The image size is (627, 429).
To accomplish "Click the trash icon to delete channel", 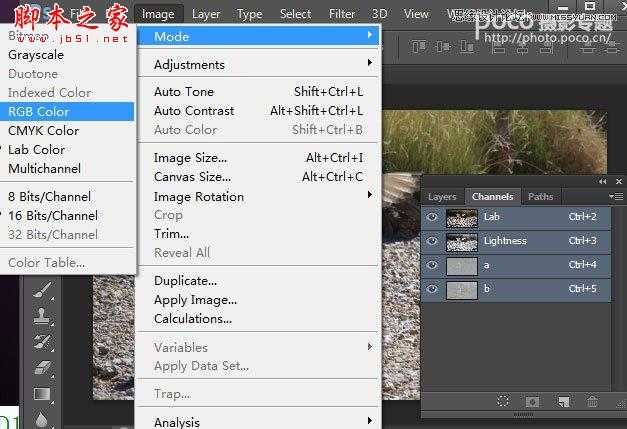I will point(593,401).
